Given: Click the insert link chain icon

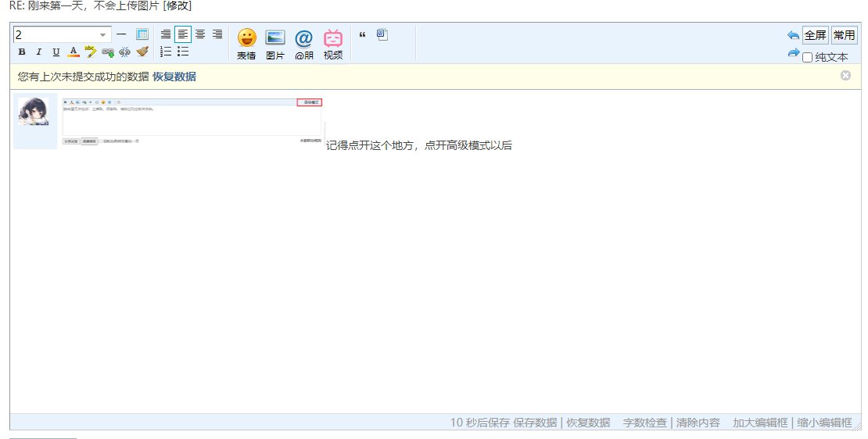Looking at the screenshot, I should pos(108,52).
